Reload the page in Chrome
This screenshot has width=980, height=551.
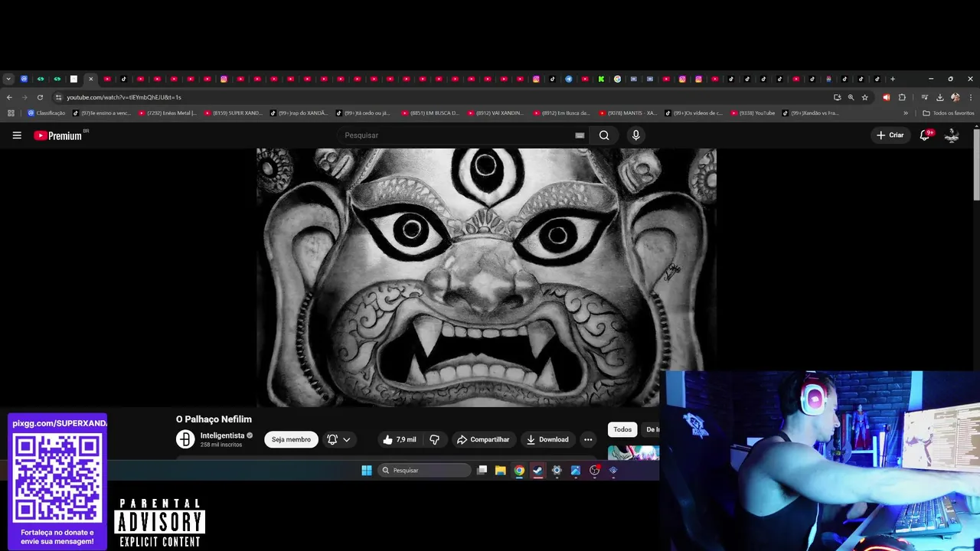[x=40, y=97]
